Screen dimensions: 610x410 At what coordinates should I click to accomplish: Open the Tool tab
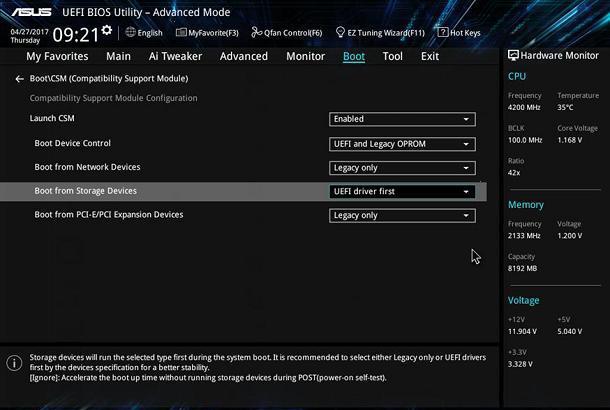(x=393, y=56)
